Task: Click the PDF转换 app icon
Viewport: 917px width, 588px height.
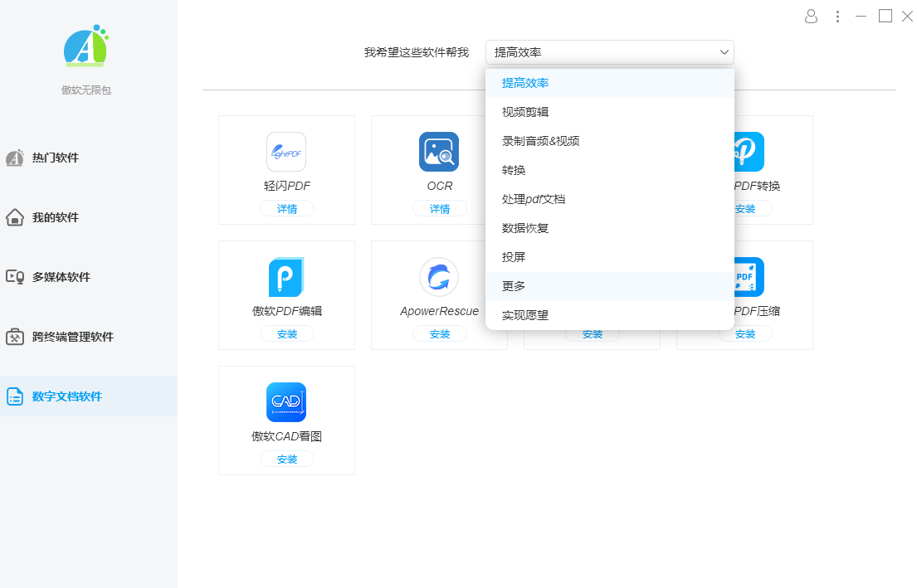Action: pyautogui.click(x=744, y=152)
